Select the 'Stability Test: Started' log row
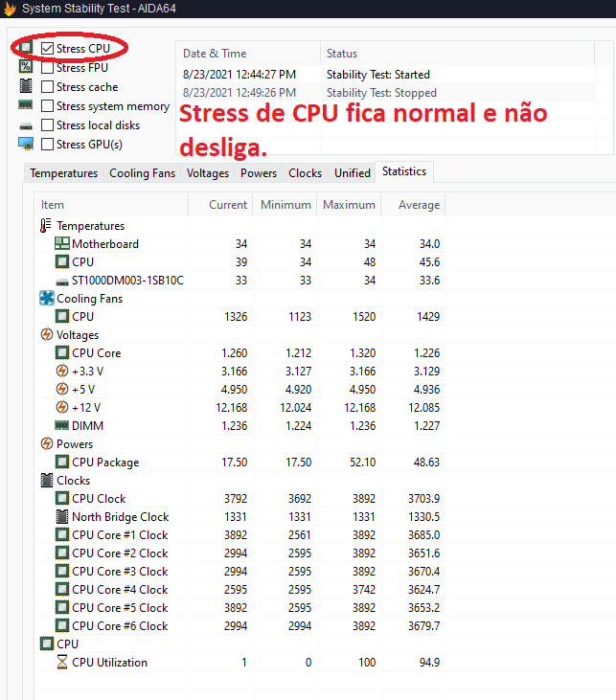 pyautogui.click(x=386, y=74)
